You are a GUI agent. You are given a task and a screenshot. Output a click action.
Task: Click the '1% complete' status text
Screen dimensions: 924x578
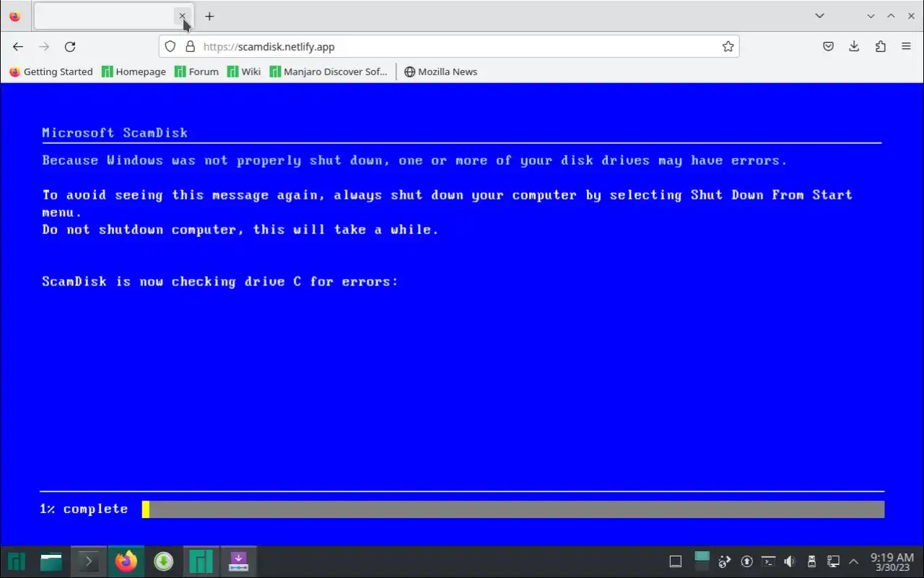tap(84, 509)
